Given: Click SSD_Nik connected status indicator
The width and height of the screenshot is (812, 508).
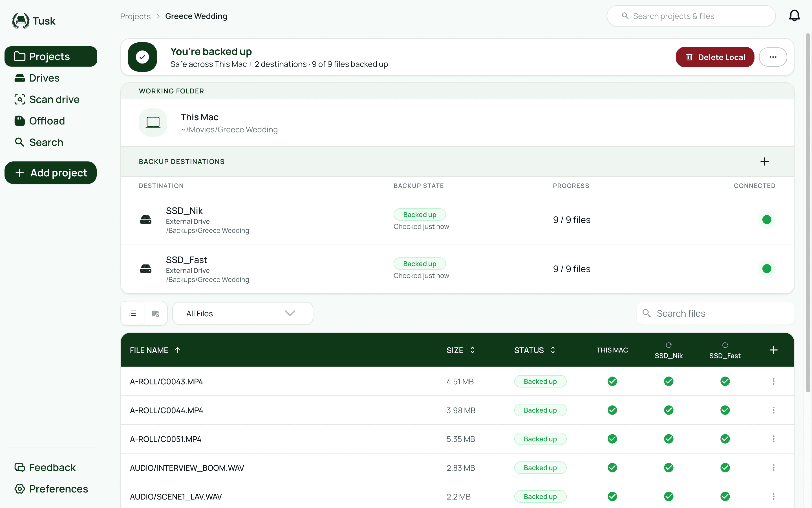Looking at the screenshot, I should click(767, 220).
